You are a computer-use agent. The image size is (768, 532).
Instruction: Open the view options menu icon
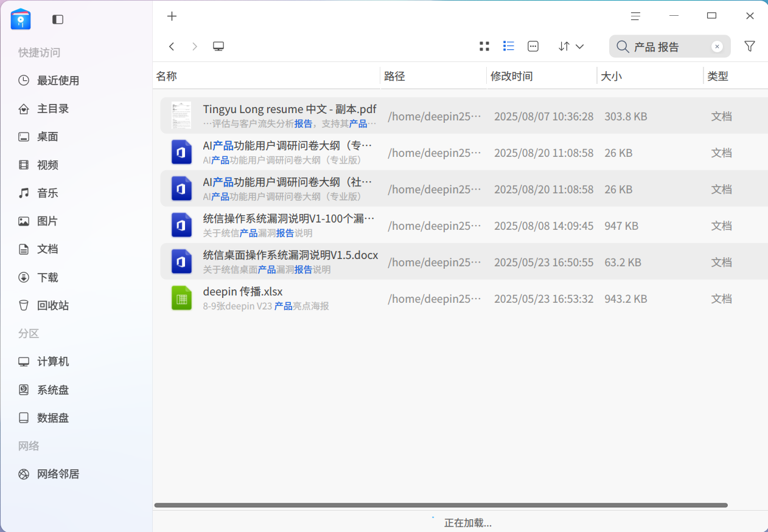[x=533, y=46]
